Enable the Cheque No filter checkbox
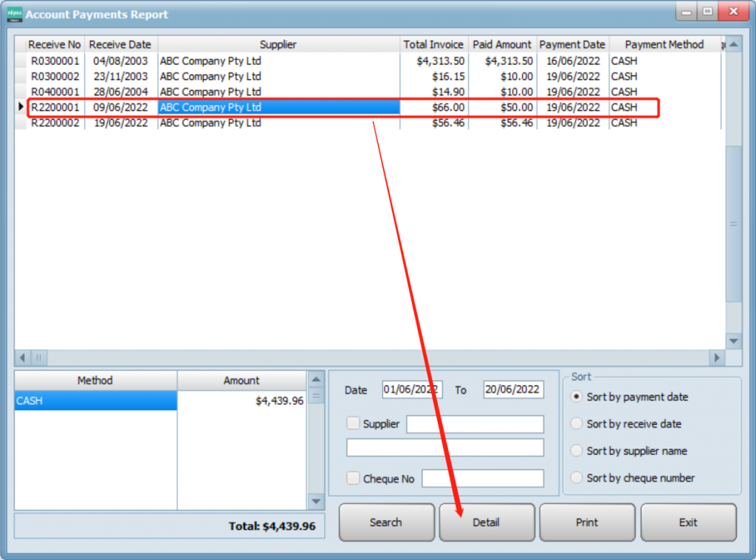This screenshot has height=560, width=756. [x=354, y=479]
